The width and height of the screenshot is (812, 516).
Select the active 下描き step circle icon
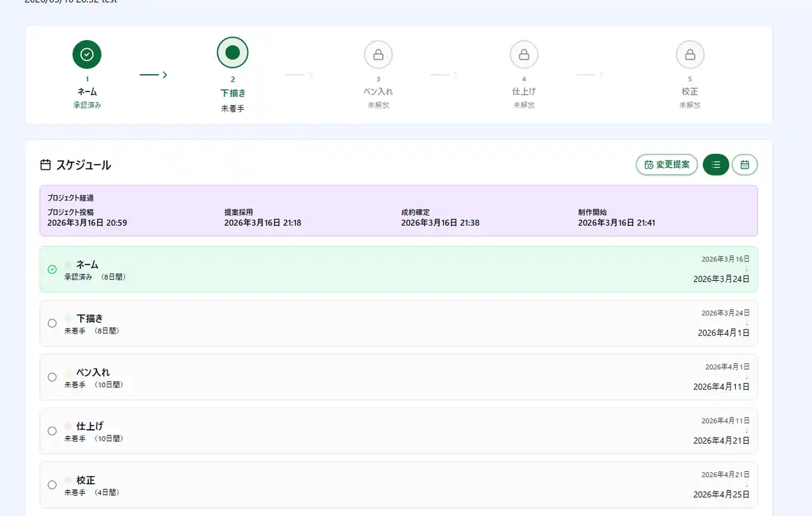point(232,53)
